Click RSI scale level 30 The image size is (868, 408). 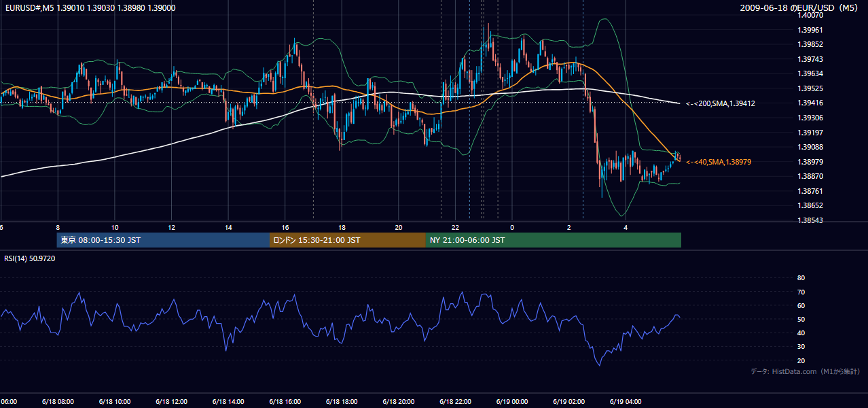[801, 347]
